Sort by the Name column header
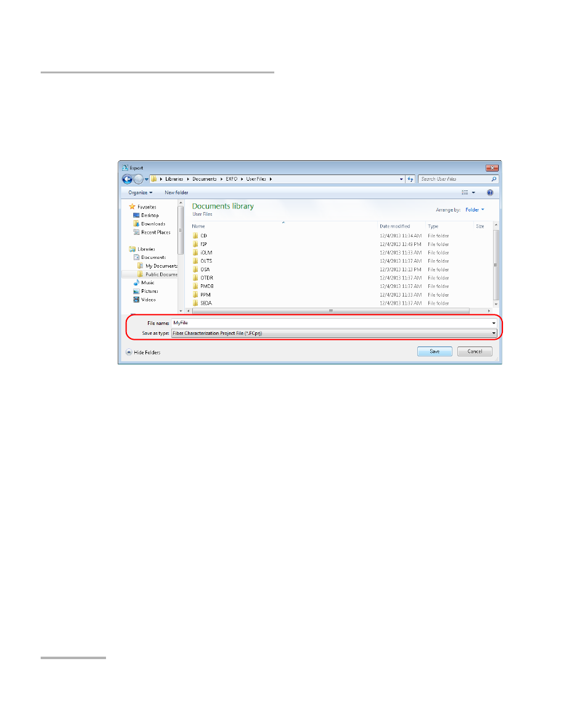 pos(198,226)
